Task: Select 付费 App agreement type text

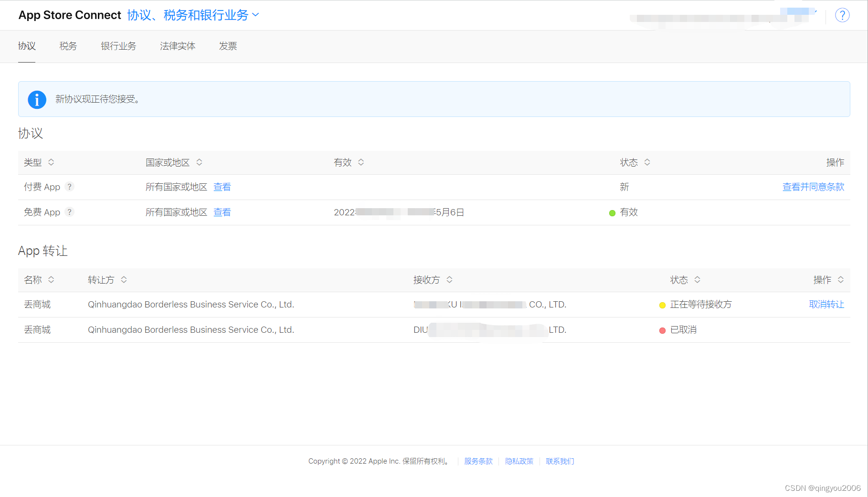Action: pyautogui.click(x=42, y=187)
